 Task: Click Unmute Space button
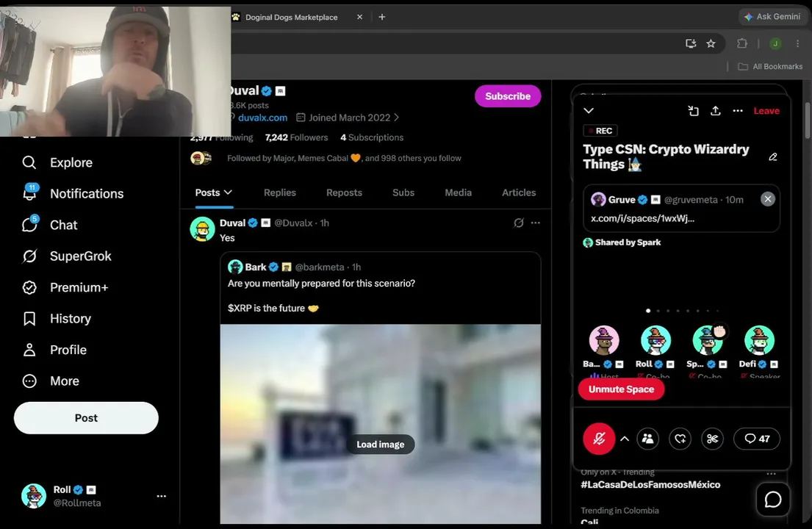click(621, 389)
